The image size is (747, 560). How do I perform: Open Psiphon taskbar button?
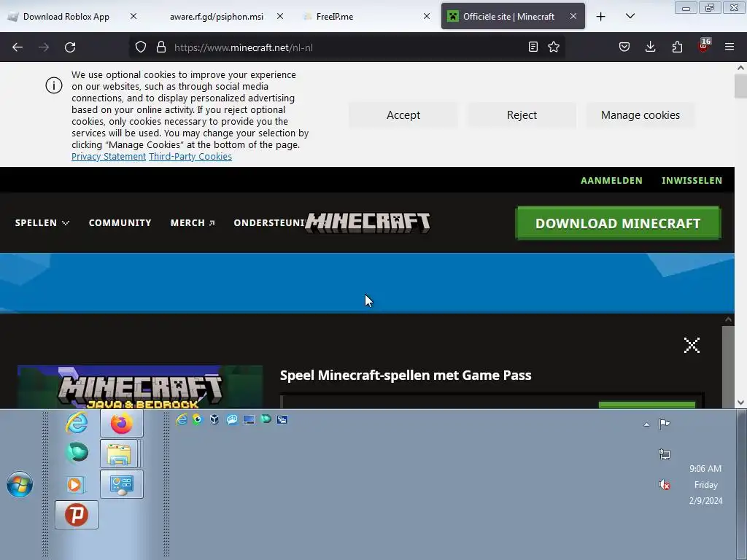point(76,515)
